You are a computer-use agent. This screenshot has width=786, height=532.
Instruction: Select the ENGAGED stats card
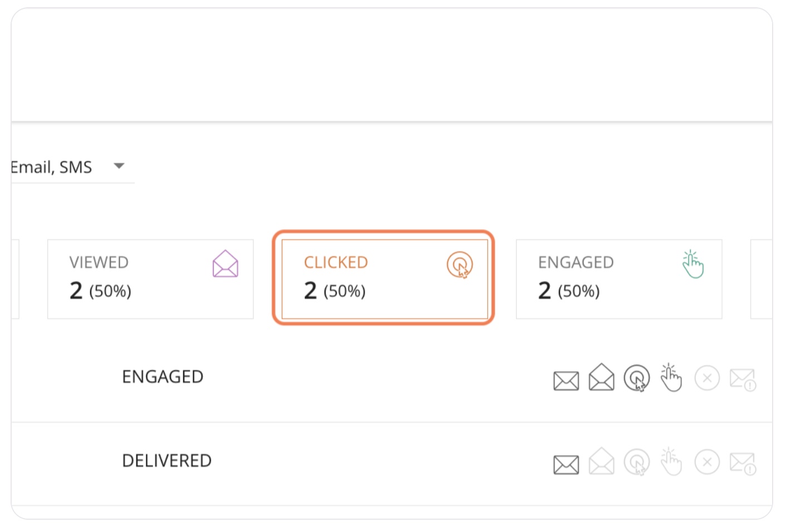(619, 279)
